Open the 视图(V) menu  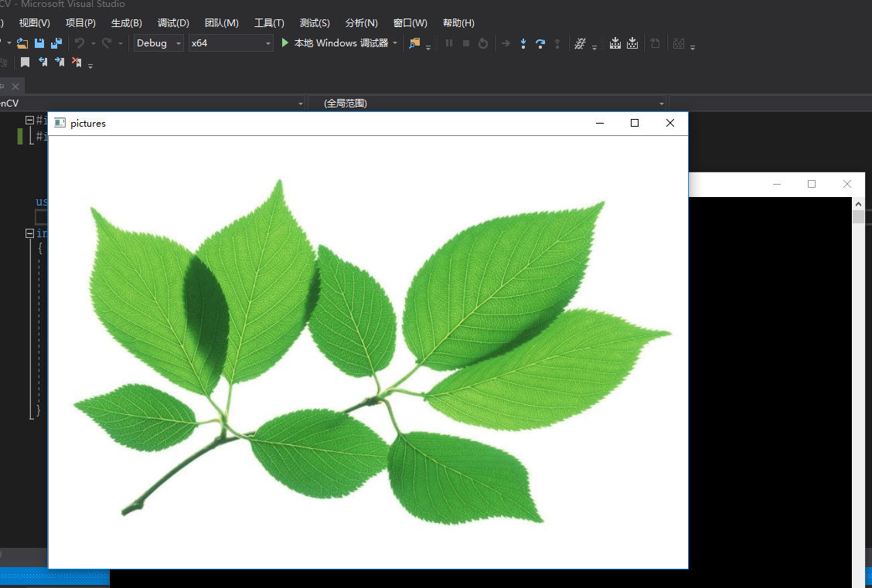35,22
